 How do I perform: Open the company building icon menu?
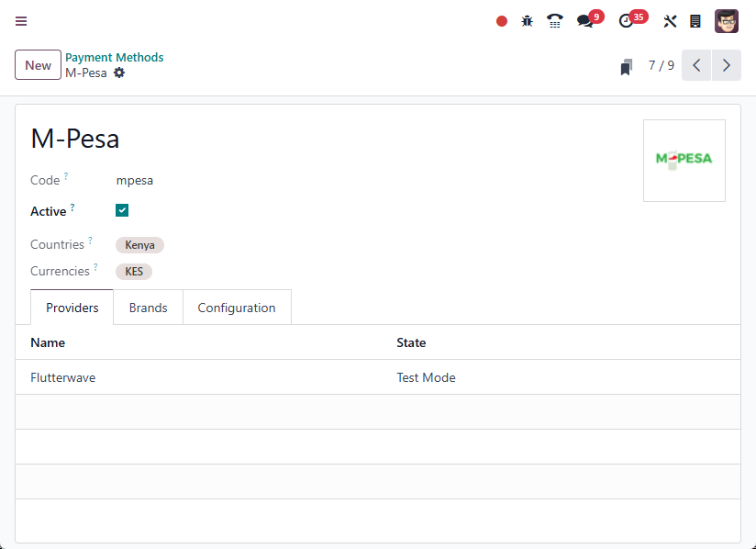(x=695, y=21)
